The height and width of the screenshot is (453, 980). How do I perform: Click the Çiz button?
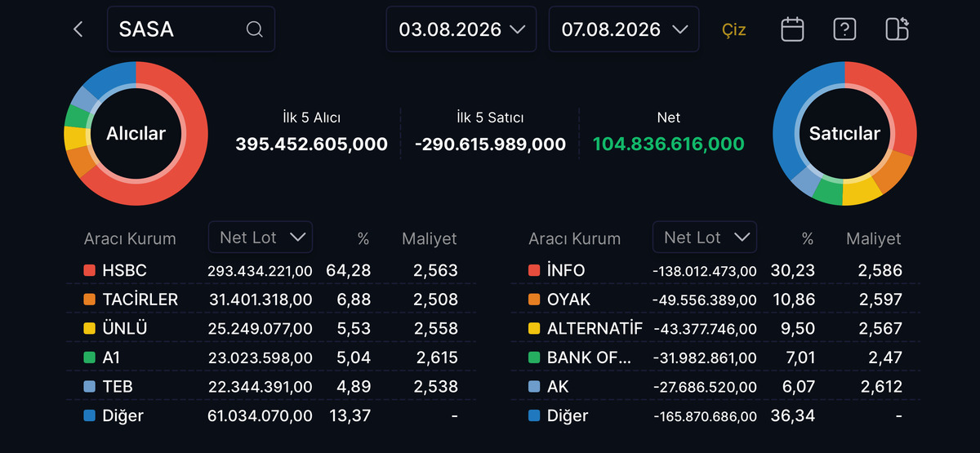[x=734, y=30]
